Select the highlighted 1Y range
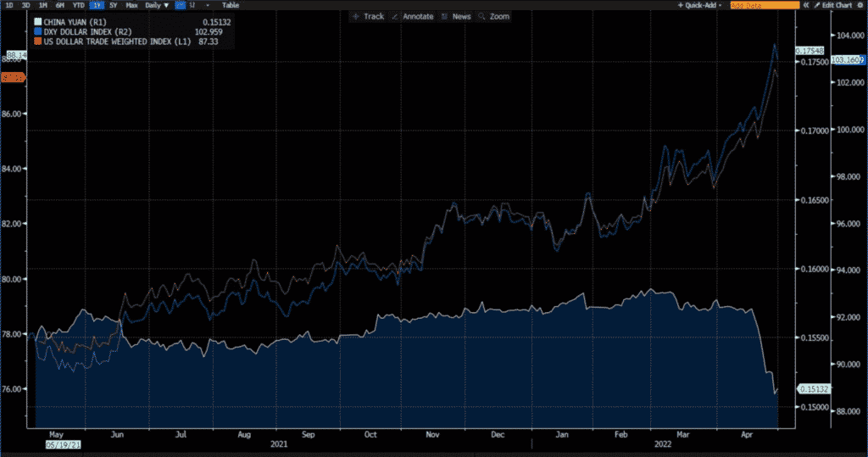 tap(97, 5)
